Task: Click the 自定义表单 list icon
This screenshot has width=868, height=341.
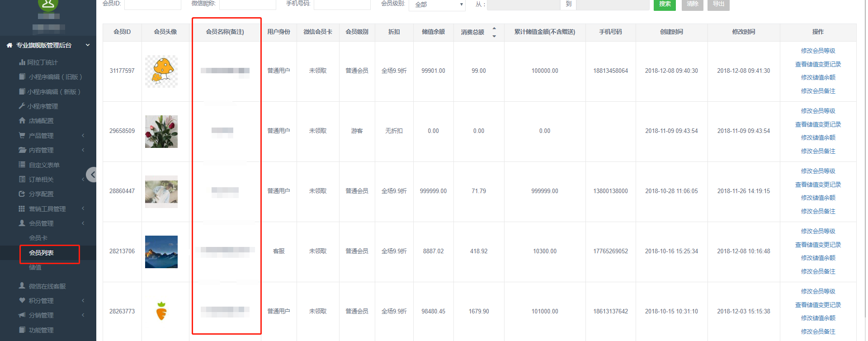Action: [x=22, y=165]
